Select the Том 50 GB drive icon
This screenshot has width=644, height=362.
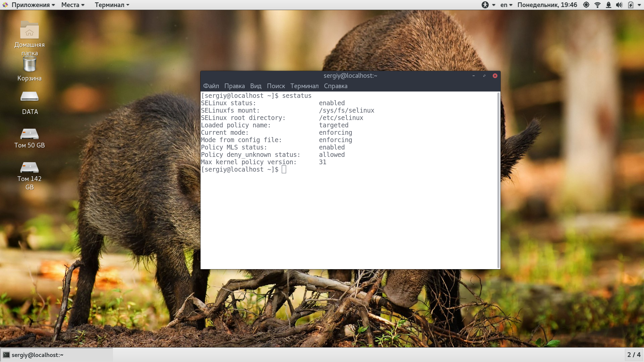click(x=30, y=138)
